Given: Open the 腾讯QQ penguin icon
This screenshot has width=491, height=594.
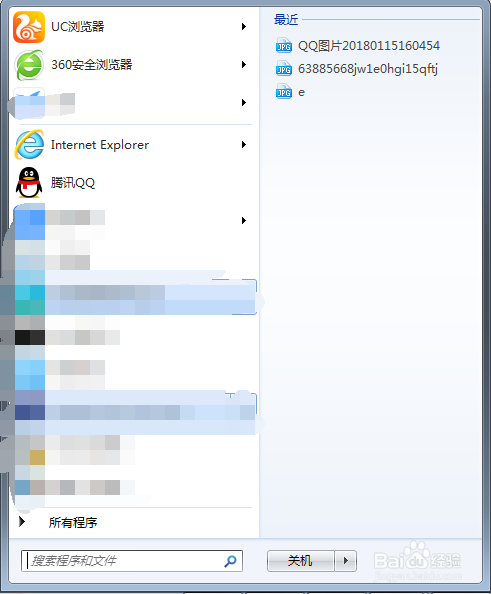Looking at the screenshot, I should click(29, 183).
